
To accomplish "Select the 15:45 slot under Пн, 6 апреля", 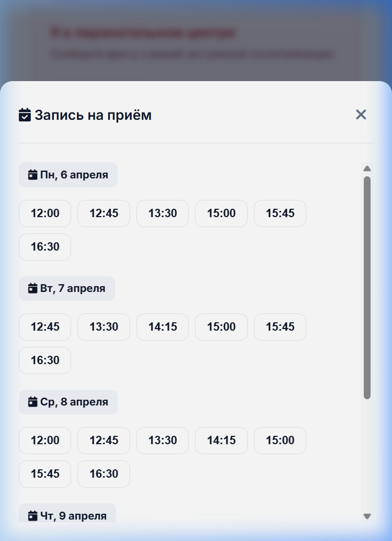I will [280, 213].
